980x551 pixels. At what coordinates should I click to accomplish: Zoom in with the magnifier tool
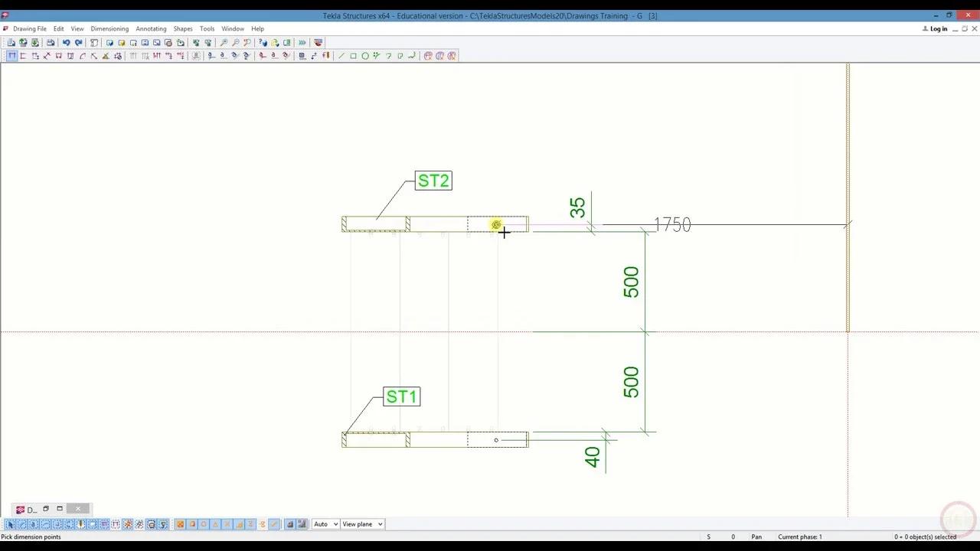pyautogui.click(x=223, y=42)
